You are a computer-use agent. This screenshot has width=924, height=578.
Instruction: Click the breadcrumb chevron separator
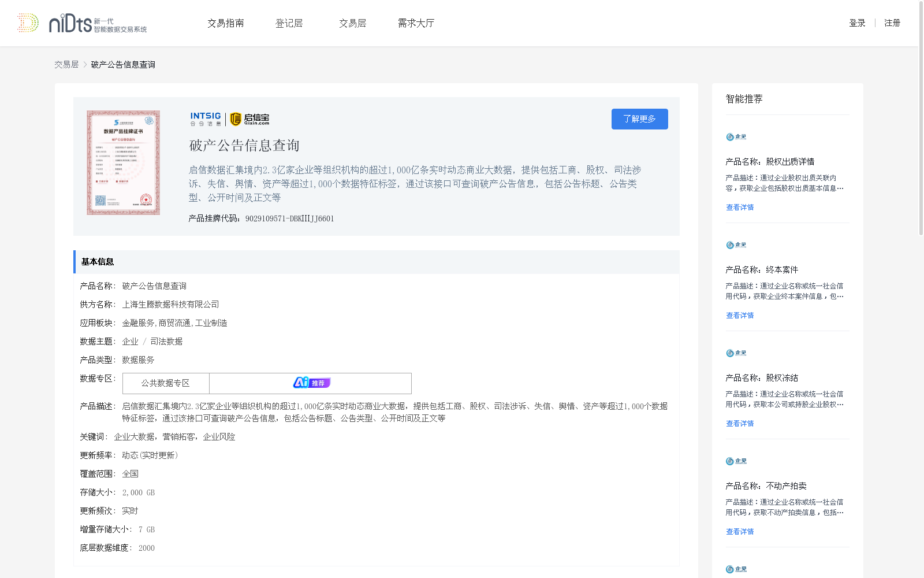click(x=85, y=65)
